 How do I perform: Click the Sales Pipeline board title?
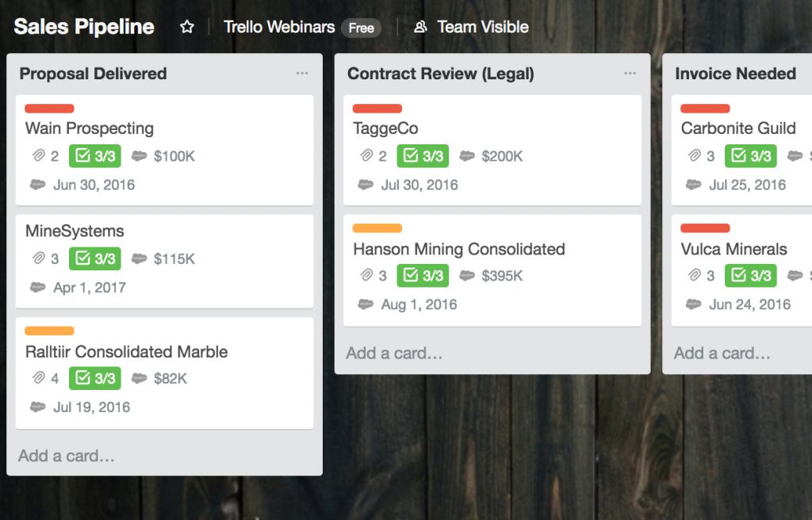click(x=84, y=27)
